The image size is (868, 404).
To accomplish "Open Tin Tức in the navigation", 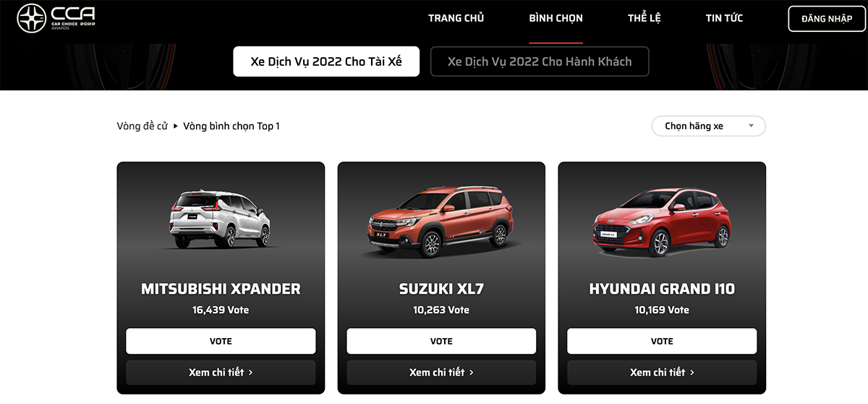I will 724,18.
